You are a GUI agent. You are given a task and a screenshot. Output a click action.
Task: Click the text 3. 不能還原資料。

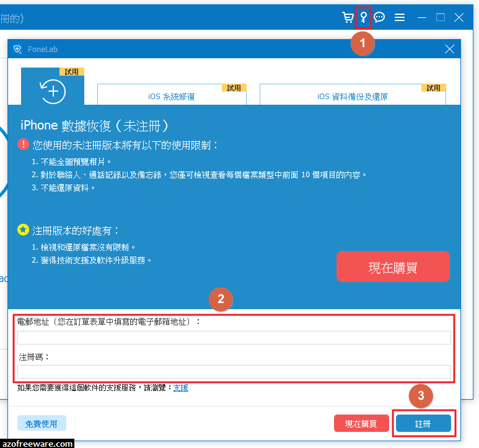63,188
